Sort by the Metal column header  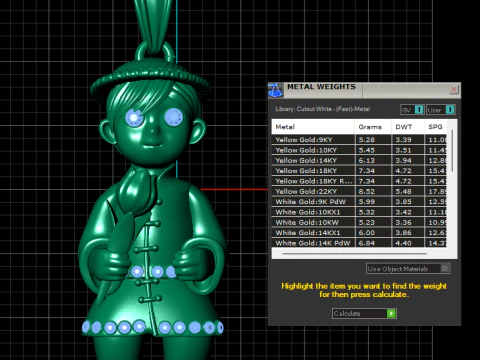tap(313, 127)
